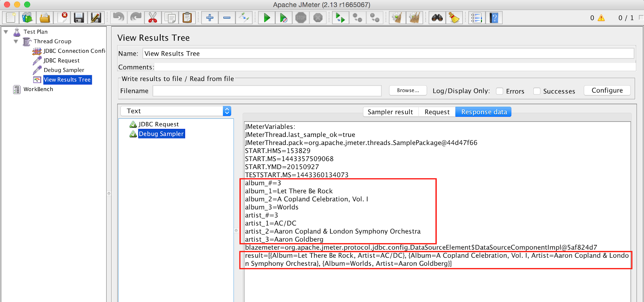Viewport: 644px width, 302px height.
Task: Start the test with green play icon
Action: (266, 18)
